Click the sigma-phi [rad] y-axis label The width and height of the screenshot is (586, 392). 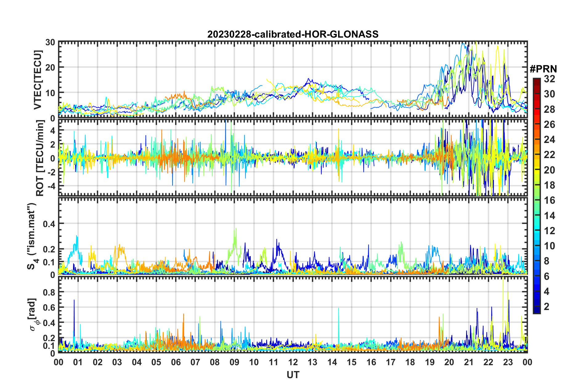(33, 314)
